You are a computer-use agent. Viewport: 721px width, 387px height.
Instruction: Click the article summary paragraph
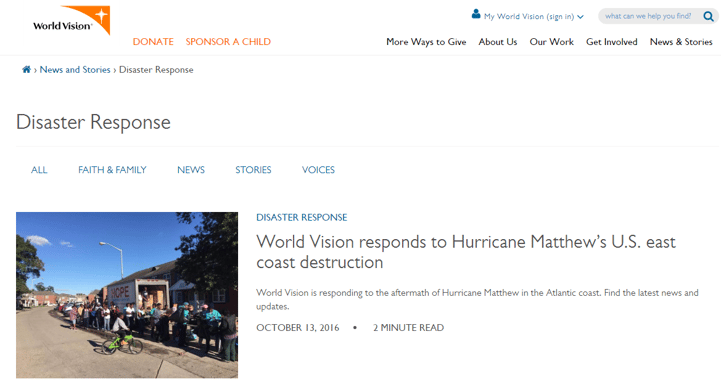pos(477,299)
